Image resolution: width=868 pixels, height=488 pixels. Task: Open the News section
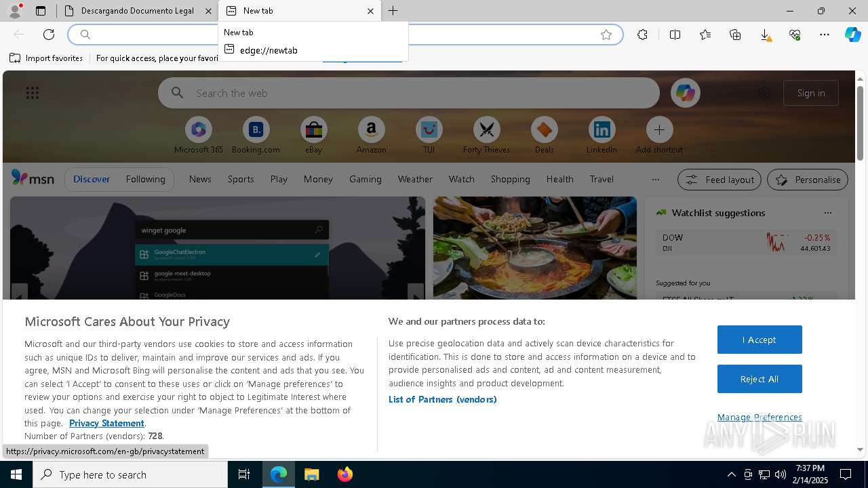200,179
